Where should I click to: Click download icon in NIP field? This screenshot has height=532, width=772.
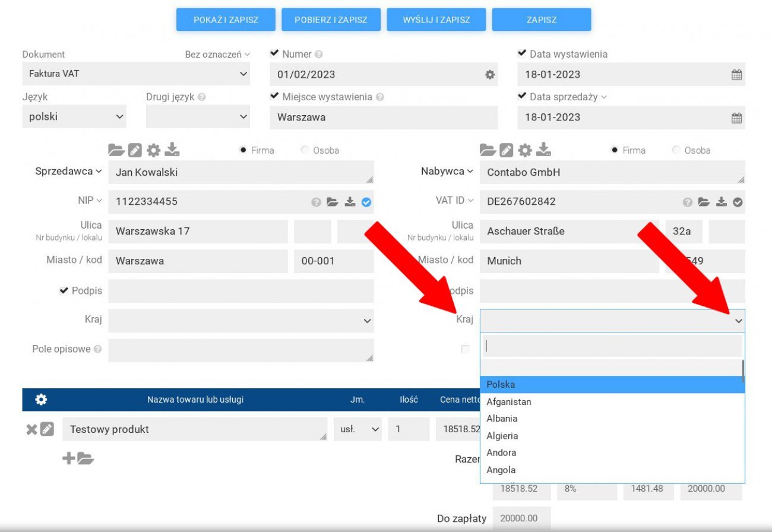pyautogui.click(x=350, y=202)
